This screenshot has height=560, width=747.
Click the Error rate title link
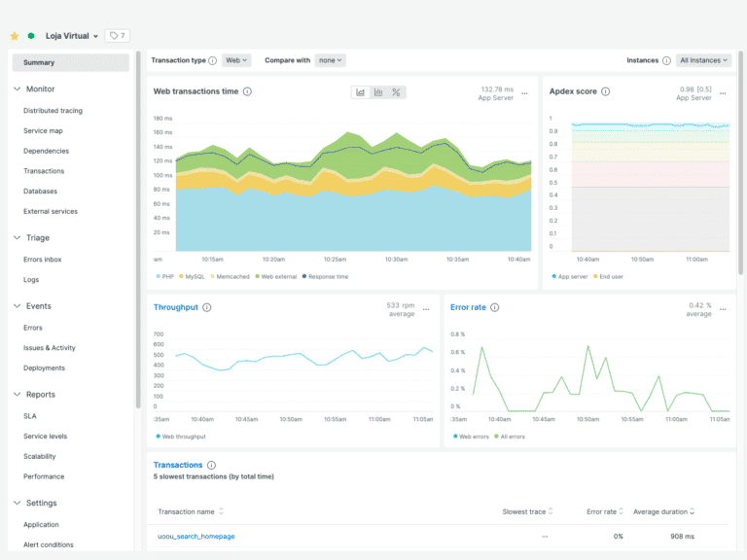468,307
